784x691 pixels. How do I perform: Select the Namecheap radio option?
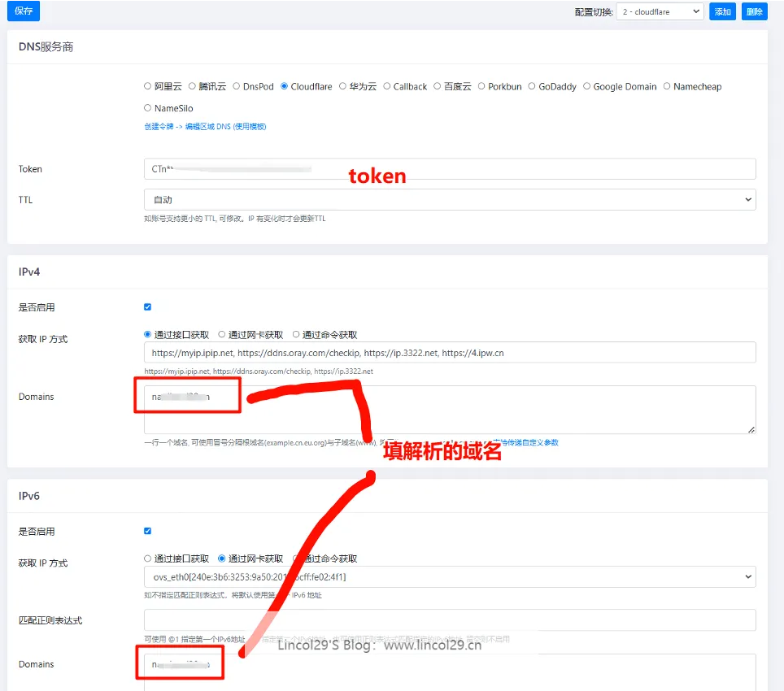coord(667,86)
